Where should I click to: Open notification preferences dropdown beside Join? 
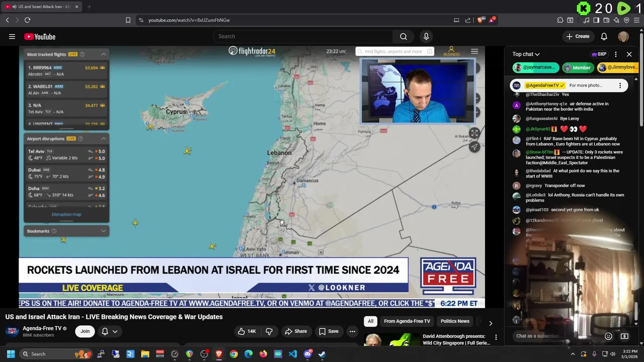tap(109, 331)
